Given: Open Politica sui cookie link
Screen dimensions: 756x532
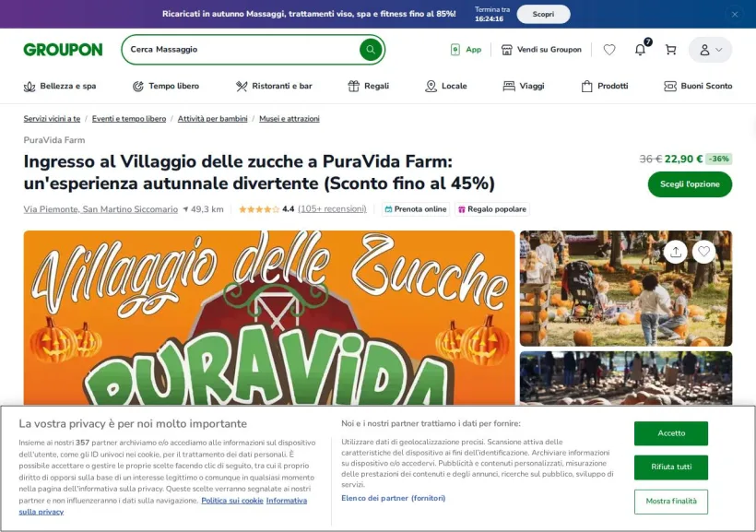Looking at the screenshot, I should 232,501.
